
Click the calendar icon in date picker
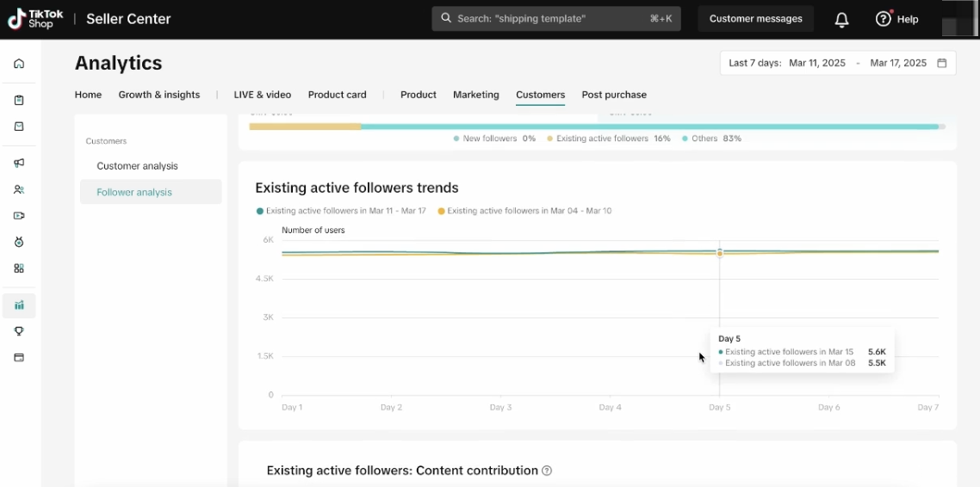coord(942,64)
